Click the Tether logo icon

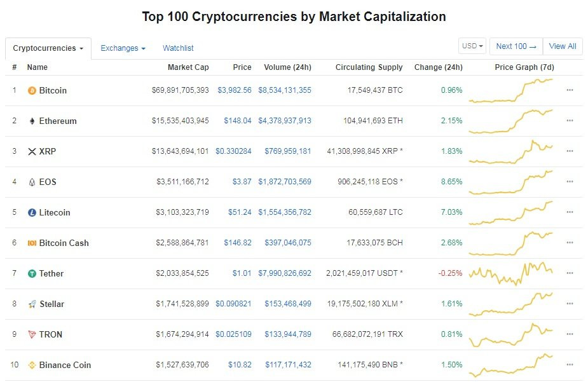32,274
